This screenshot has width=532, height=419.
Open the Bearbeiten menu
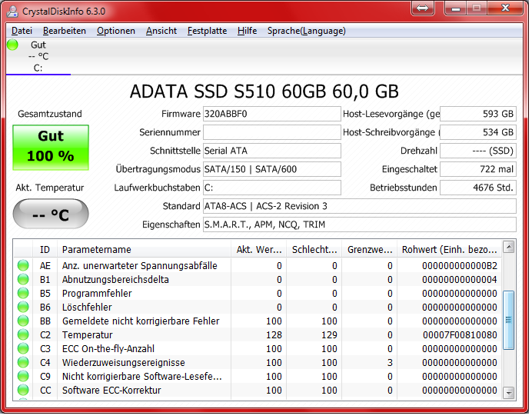click(x=65, y=31)
